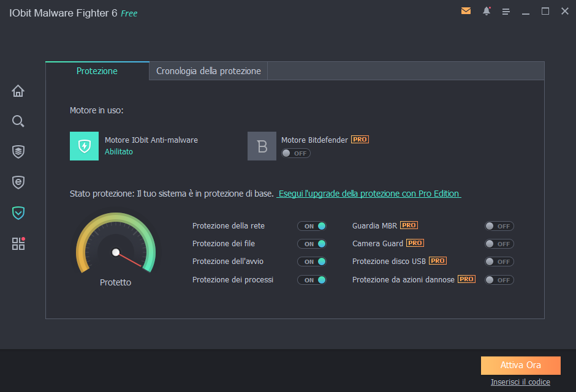Click the IObit Anti-malware engine icon

coord(84,146)
